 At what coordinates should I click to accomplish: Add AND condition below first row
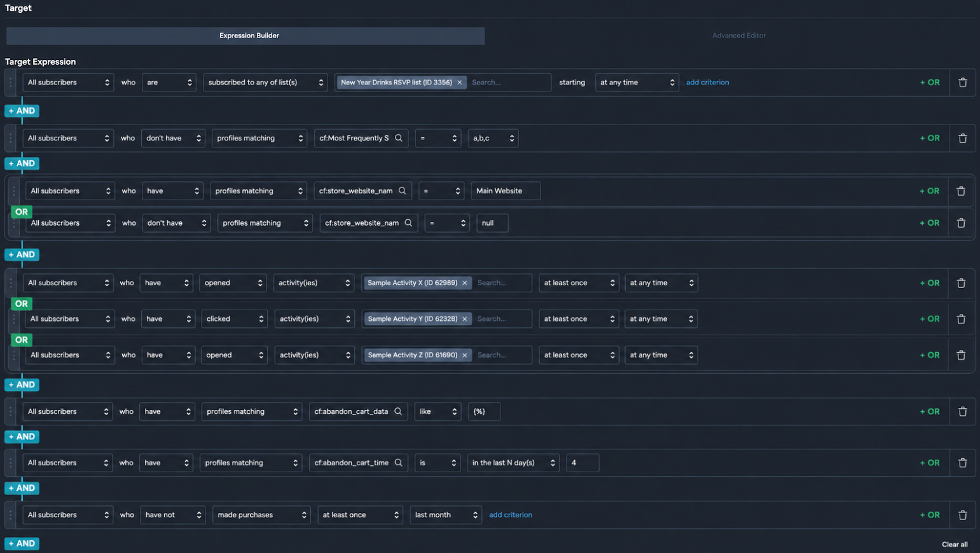22,111
